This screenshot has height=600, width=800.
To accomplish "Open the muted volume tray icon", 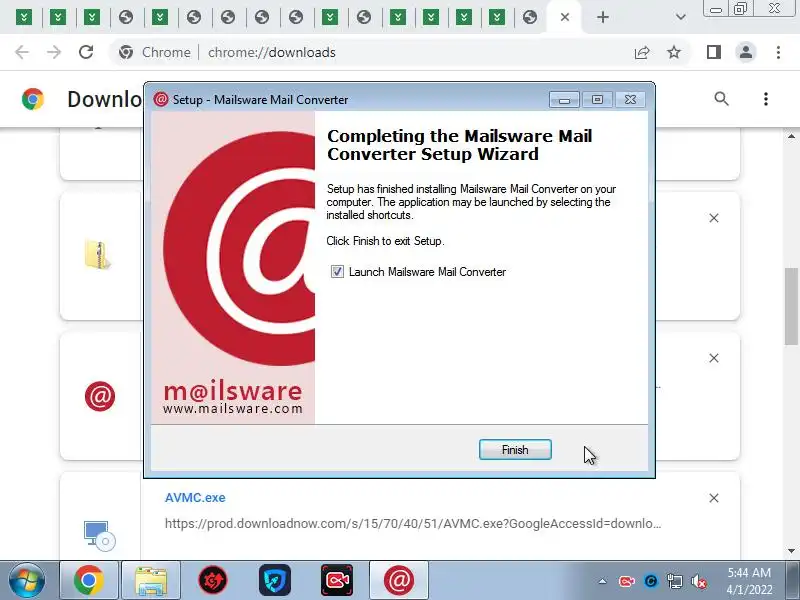I will click(x=698, y=581).
